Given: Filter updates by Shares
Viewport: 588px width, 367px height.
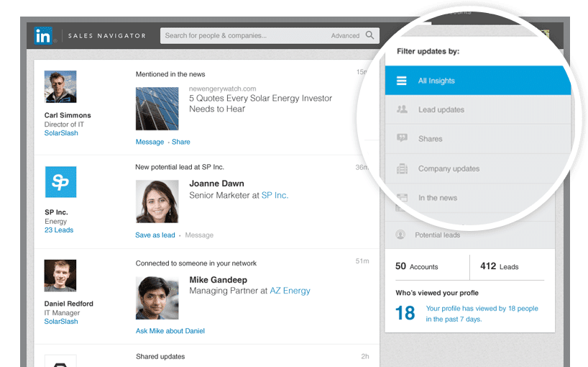Looking at the screenshot, I should pyautogui.click(x=478, y=139).
